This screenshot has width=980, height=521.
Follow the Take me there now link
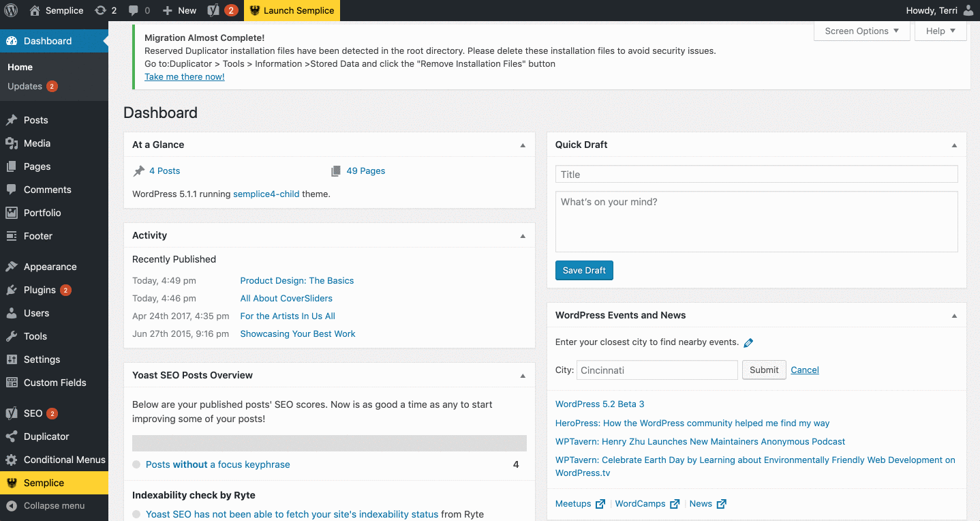click(184, 76)
